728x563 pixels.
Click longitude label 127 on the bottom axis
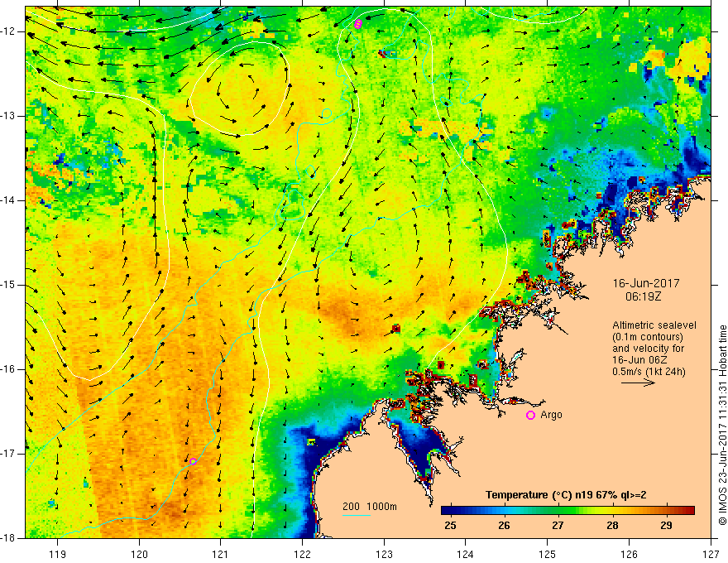pyautogui.click(x=711, y=555)
